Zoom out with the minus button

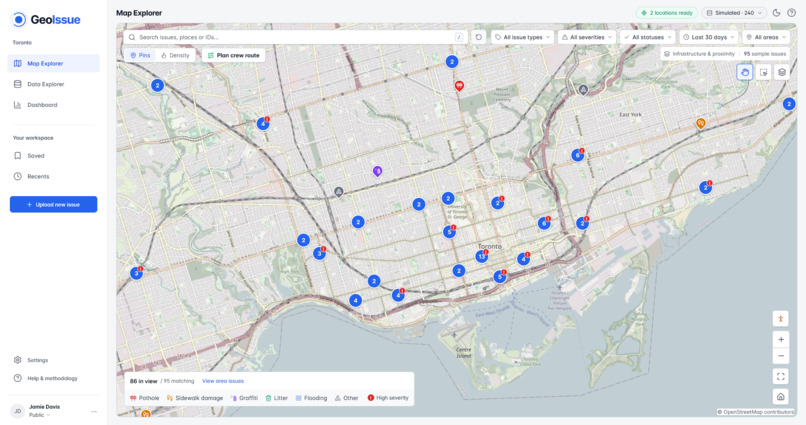[x=781, y=356]
